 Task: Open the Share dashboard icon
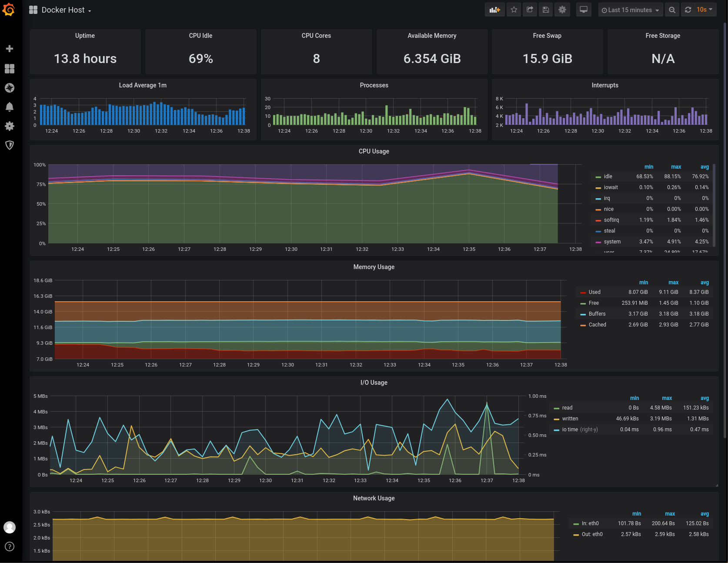click(x=530, y=10)
